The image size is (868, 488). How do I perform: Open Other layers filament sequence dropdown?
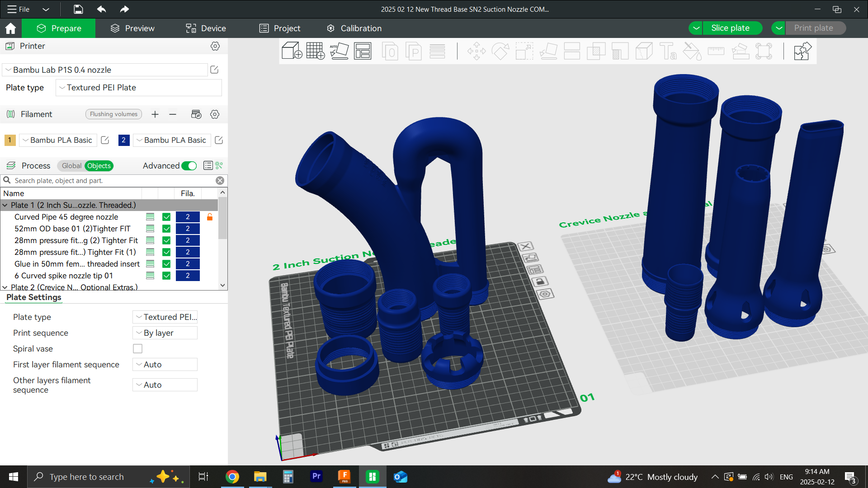click(165, 385)
